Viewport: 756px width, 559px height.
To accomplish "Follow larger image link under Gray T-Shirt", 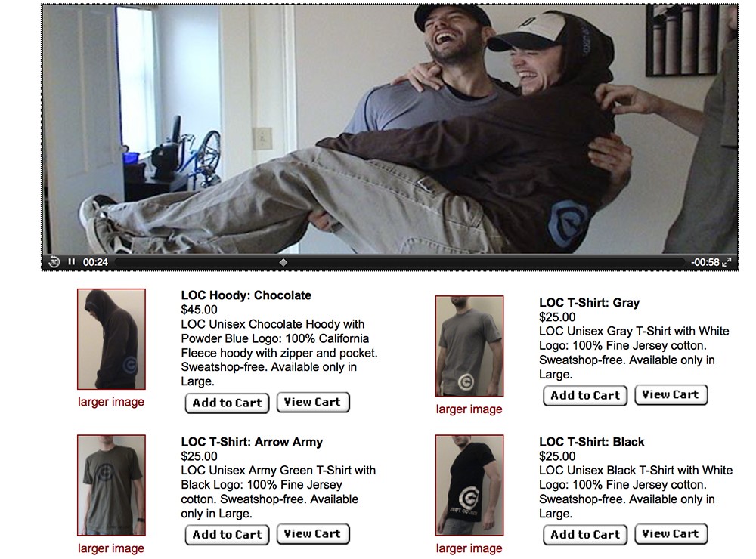I will click(469, 409).
